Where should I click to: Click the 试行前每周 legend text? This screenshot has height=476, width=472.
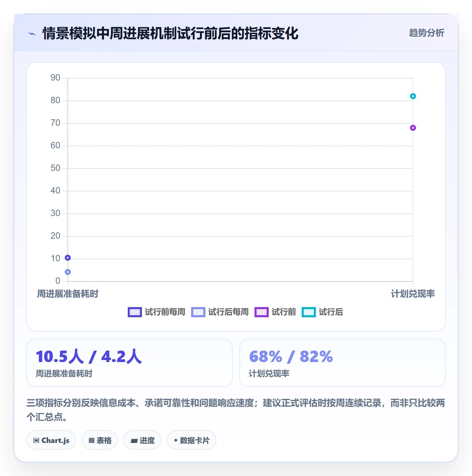tap(165, 312)
